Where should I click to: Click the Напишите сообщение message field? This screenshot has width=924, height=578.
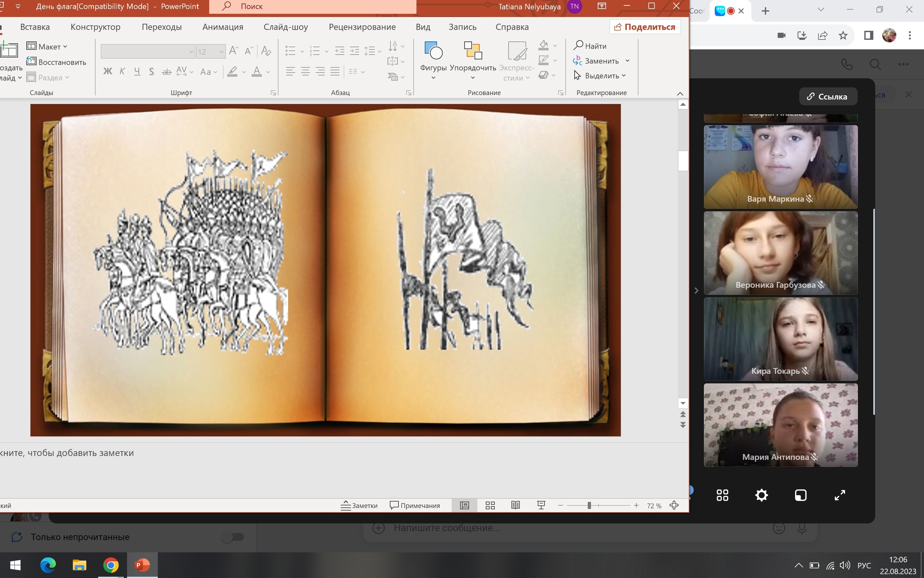click(573, 528)
